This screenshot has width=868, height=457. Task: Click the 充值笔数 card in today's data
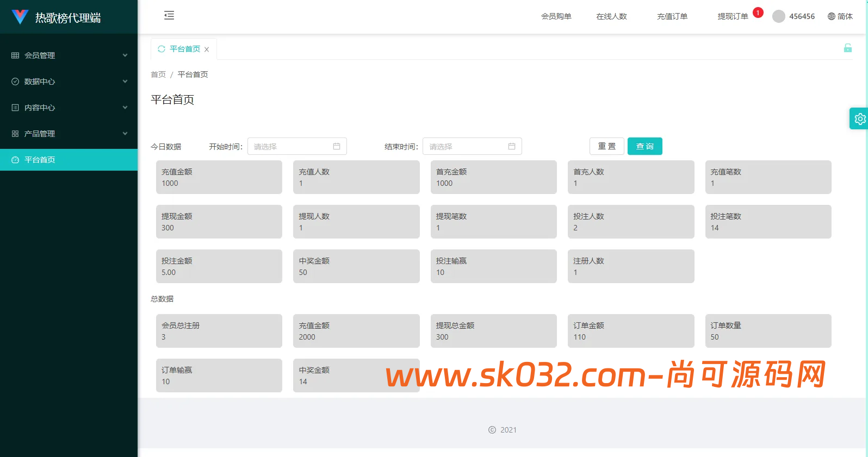(x=768, y=177)
